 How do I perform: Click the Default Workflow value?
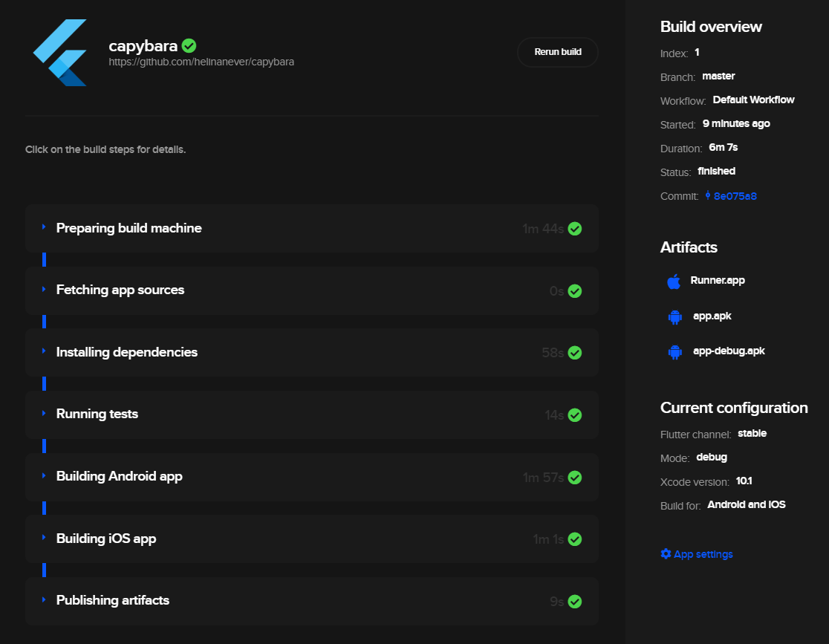(753, 100)
